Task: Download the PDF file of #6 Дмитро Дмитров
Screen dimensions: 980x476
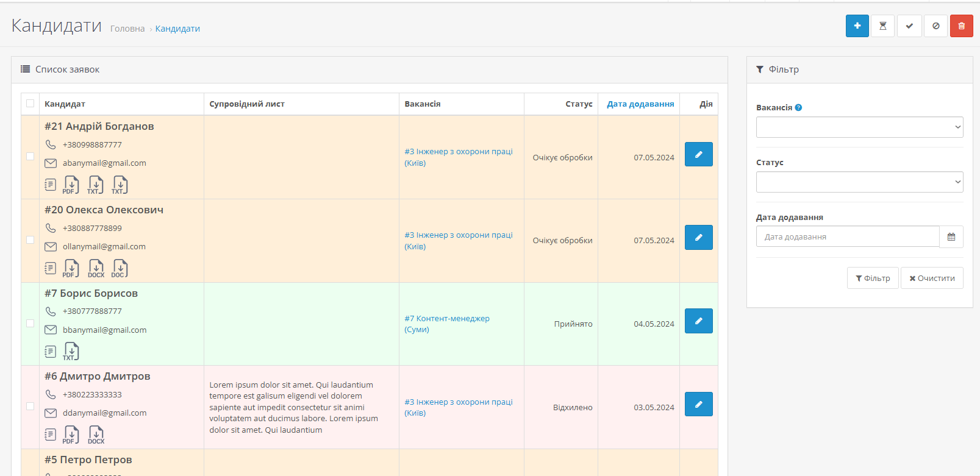Action: (71, 435)
